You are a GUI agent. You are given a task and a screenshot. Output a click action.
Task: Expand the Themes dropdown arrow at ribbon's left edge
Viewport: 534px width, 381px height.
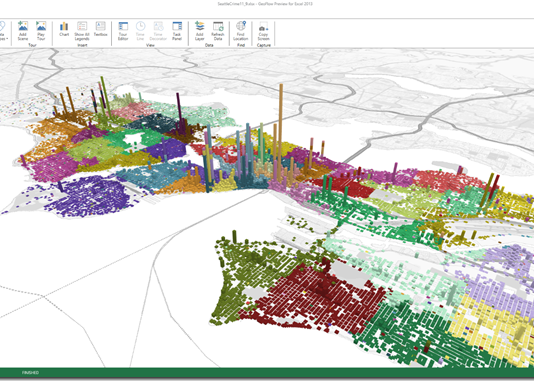point(7,38)
